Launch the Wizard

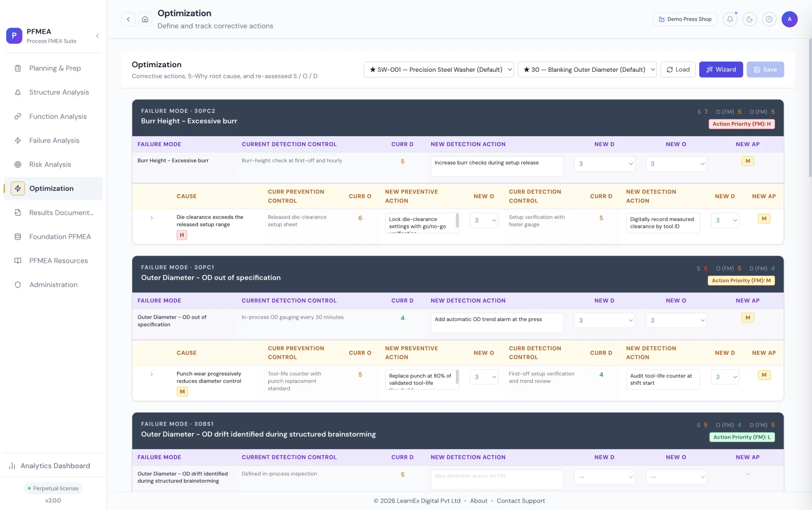coord(721,70)
